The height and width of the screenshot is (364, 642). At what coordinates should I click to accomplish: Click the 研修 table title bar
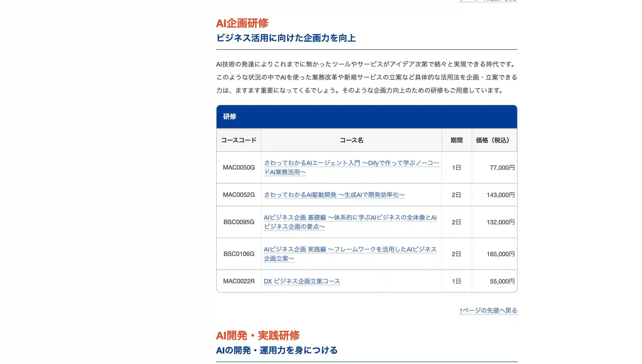367,117
